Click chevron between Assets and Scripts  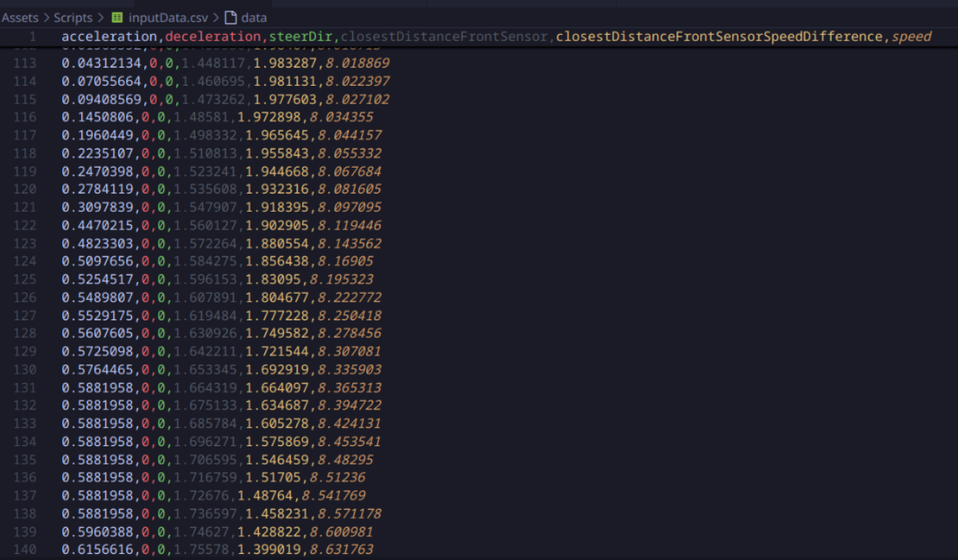pos(46,17)
